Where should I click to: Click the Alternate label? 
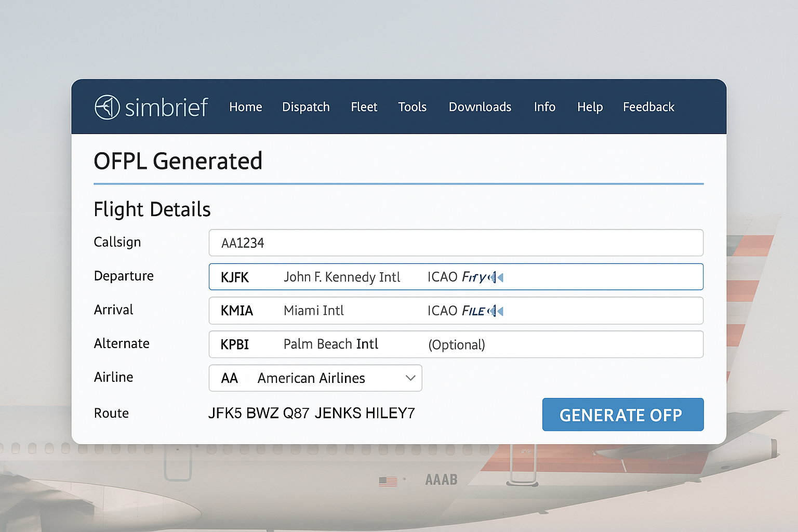point(122,343)
